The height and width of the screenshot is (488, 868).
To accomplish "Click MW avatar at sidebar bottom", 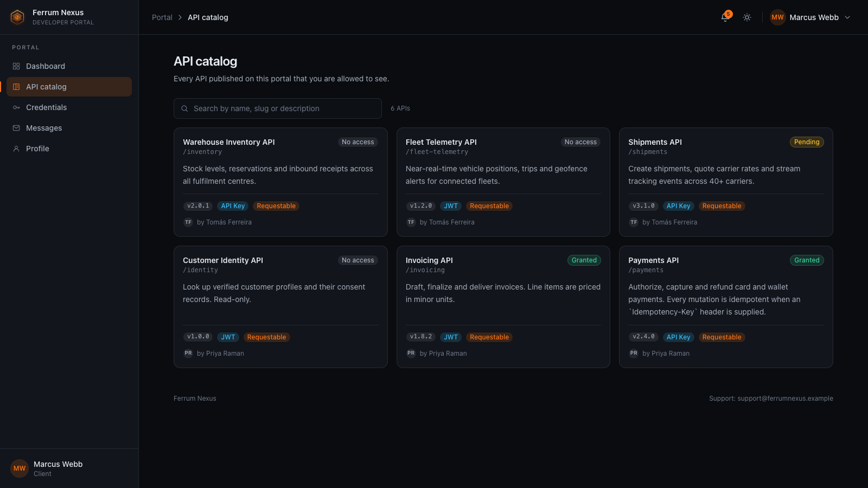I will pos(20,468).
